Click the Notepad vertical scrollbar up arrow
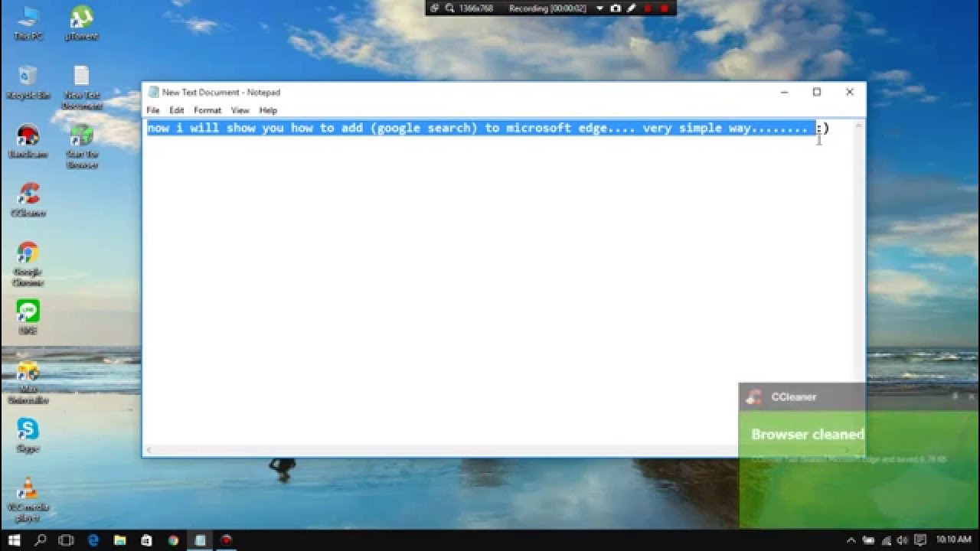980x551 pixels. [860, 125]
